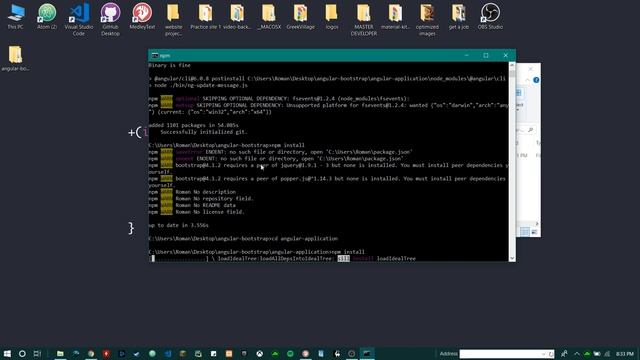The height and width of the screenshot is (360, 640).
Task: Click the network icon in system tray
Action: click(607, 353)
